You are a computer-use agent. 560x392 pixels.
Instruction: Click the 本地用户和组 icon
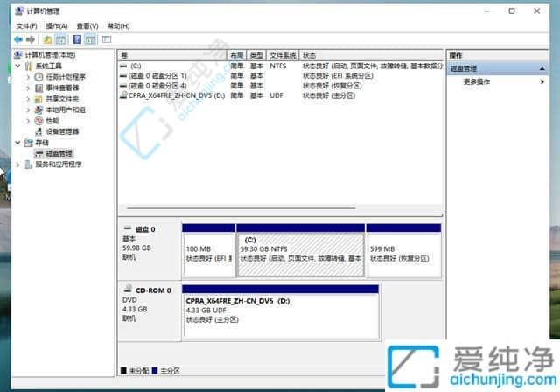(38, 109)
